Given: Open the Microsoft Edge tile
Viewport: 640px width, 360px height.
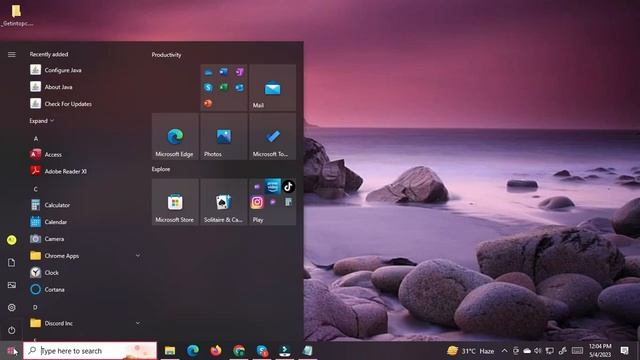Looking at the screenshot, I should point(175,136).
